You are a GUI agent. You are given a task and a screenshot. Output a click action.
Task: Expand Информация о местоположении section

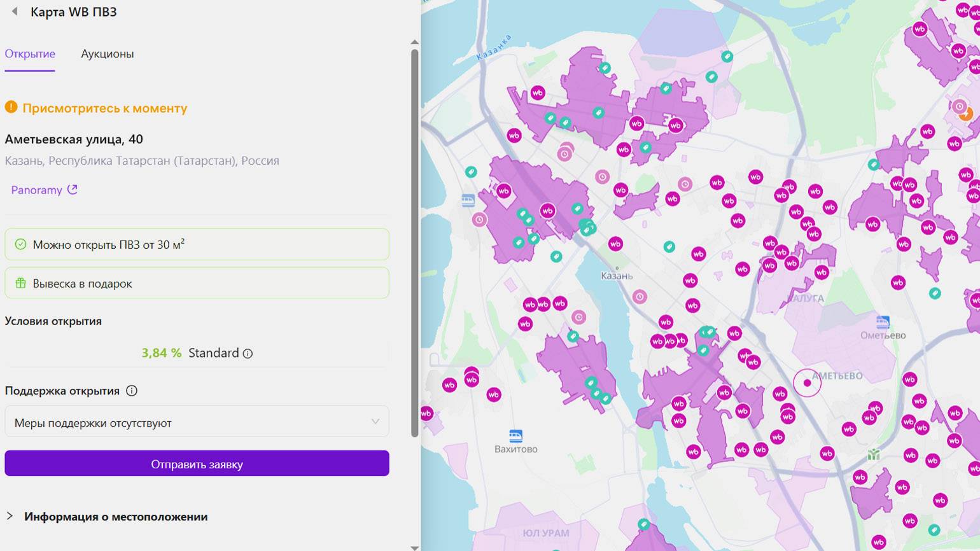click(116, 517)
